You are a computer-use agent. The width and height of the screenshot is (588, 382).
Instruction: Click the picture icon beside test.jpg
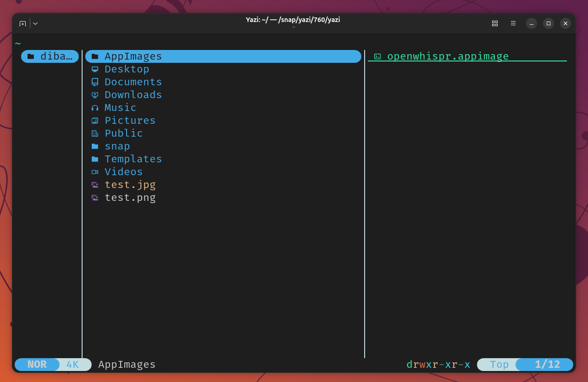pyautogui.click(x=95, y=185)
